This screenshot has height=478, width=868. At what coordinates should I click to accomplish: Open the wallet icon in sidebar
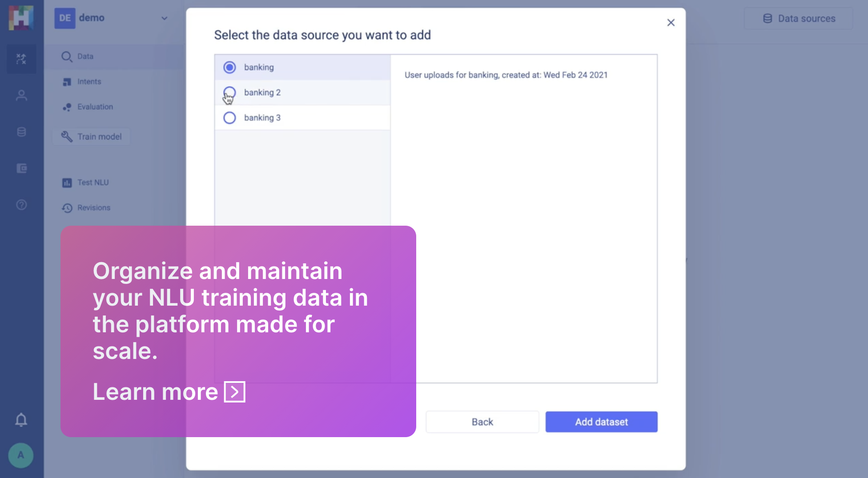pos(21,168)
